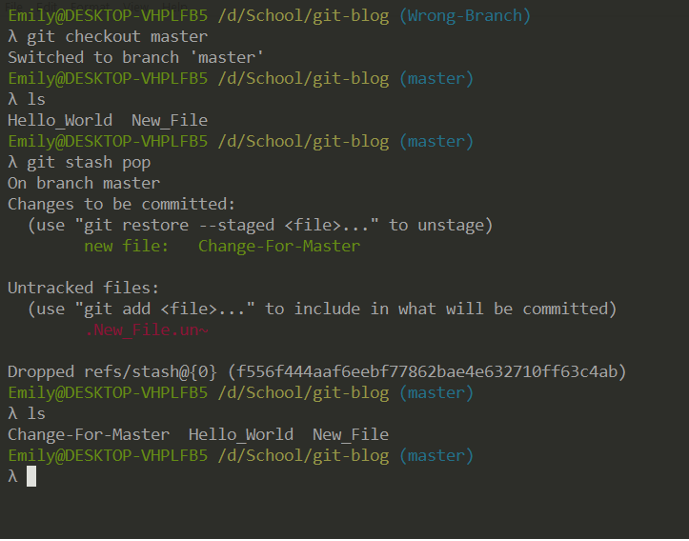Click the 'git restore --staged' hint line
Screen dimensions: 689x541
[260, 225]
